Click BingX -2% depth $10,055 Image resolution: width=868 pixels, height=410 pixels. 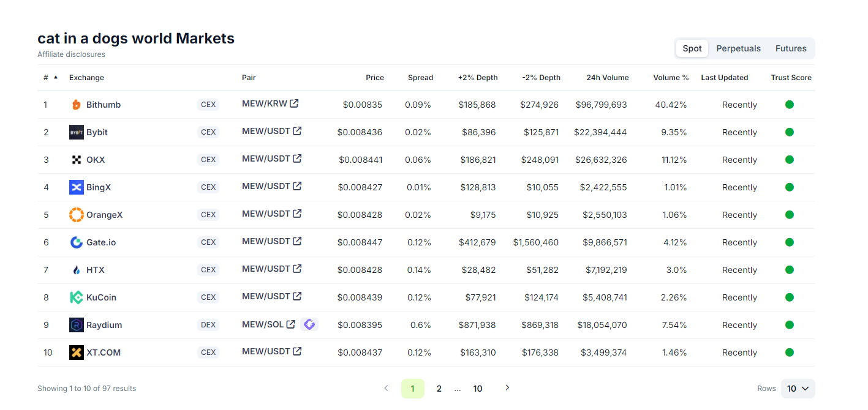[x=542, y=187]
